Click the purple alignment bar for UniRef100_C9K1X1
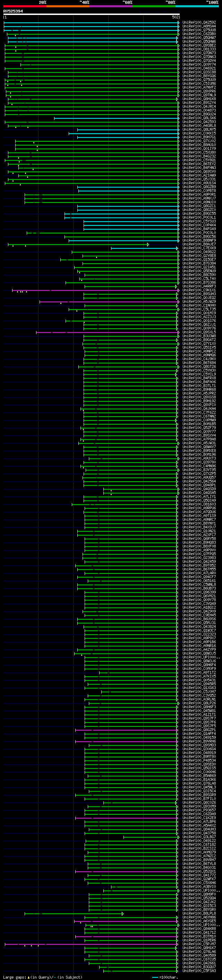Screen dimensions: 222x980 tap(96, 290)
